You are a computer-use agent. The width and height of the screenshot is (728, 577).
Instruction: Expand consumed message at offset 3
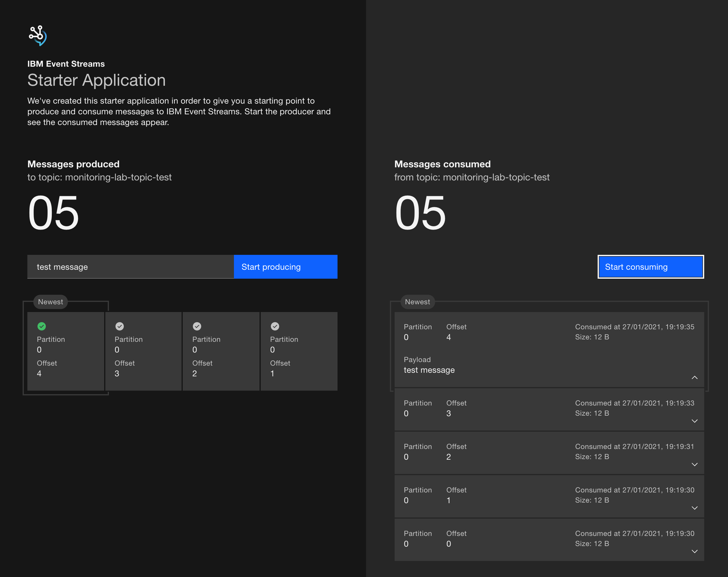[694, 421]
